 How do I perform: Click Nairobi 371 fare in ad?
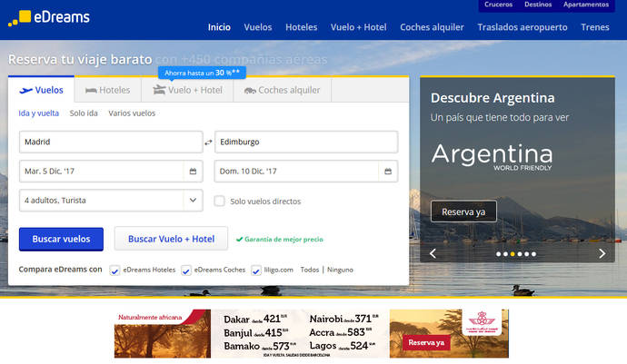343,319
